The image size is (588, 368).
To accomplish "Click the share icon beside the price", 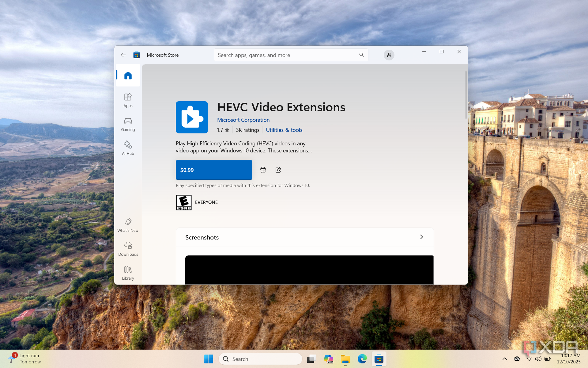I will tap(278, 170).
